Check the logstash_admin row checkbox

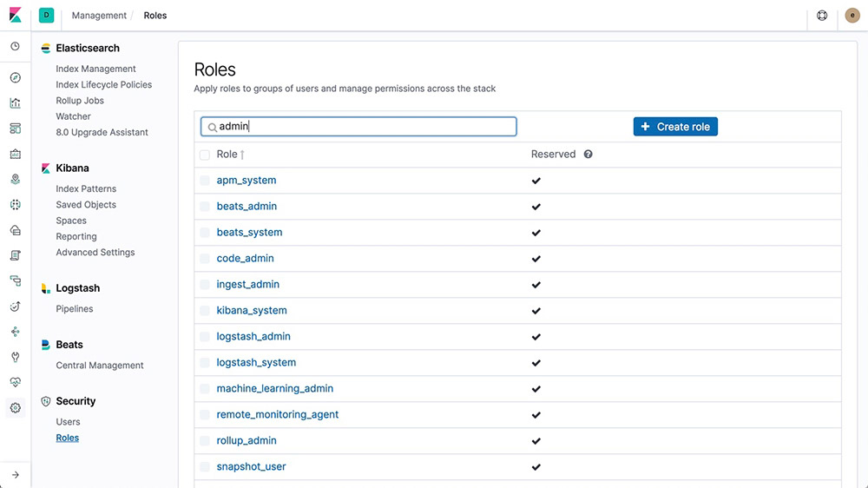point(205,337)
